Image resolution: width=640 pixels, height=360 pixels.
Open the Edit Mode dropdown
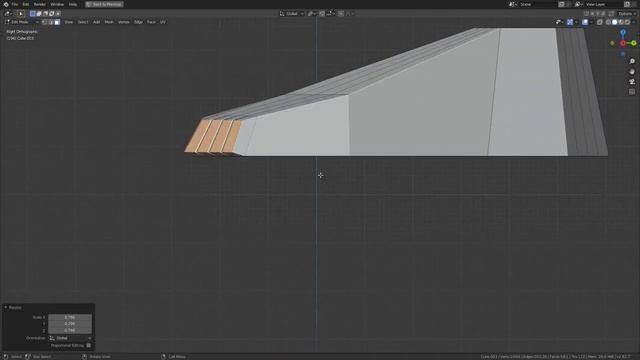point(22,22)
